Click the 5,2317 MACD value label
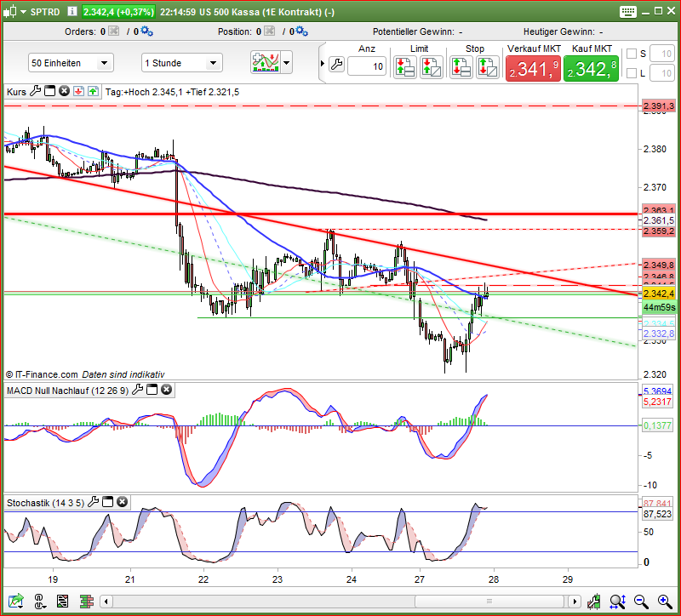Image resolution: width=681 pixels, height=616 pixels. pos(657,402)
